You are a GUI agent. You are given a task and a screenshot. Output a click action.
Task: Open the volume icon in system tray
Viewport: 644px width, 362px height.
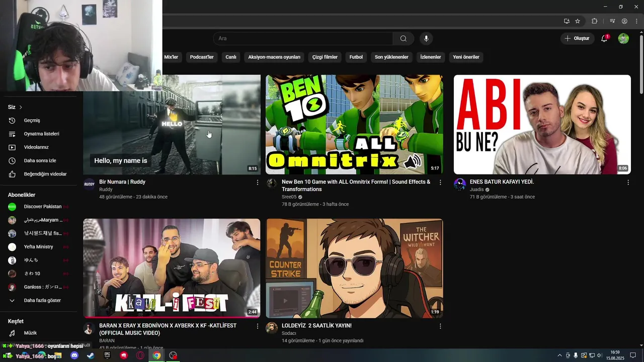pos(600,355)
